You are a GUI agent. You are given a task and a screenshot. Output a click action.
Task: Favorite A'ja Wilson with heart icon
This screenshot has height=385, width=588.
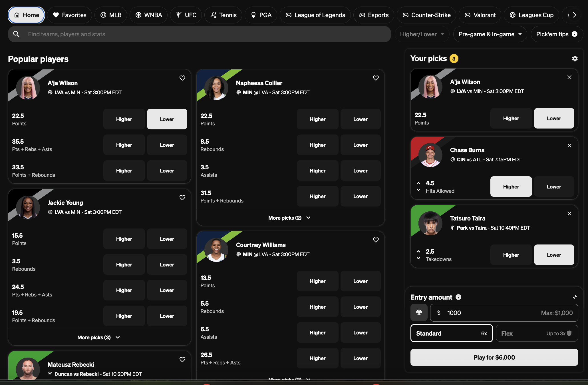click(182, 78)
